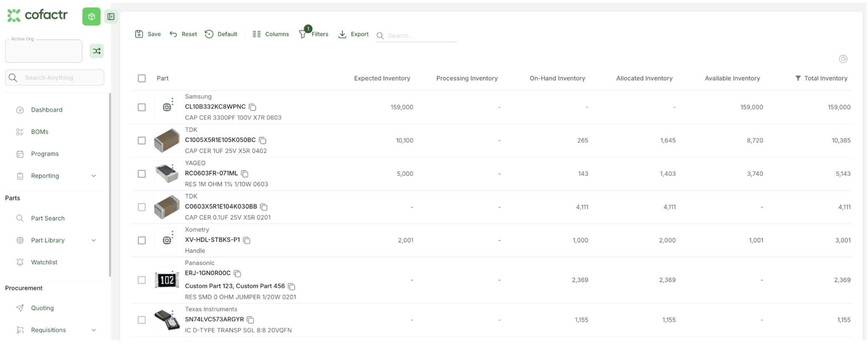Check the TDK C0603X5R1E104K030BB row
The image size is (868, 344).
(142, 207)
